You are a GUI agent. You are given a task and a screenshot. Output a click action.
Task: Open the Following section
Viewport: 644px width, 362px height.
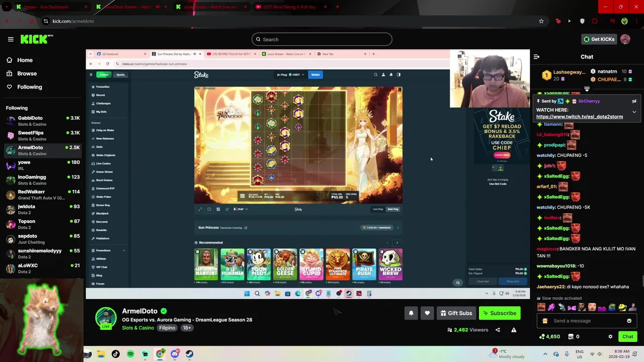[24, 87]
